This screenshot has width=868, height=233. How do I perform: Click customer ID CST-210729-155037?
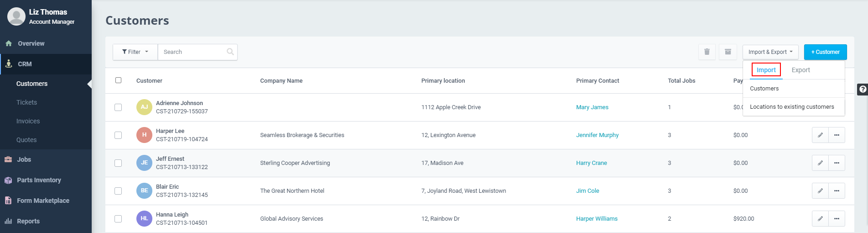(182, 111)
